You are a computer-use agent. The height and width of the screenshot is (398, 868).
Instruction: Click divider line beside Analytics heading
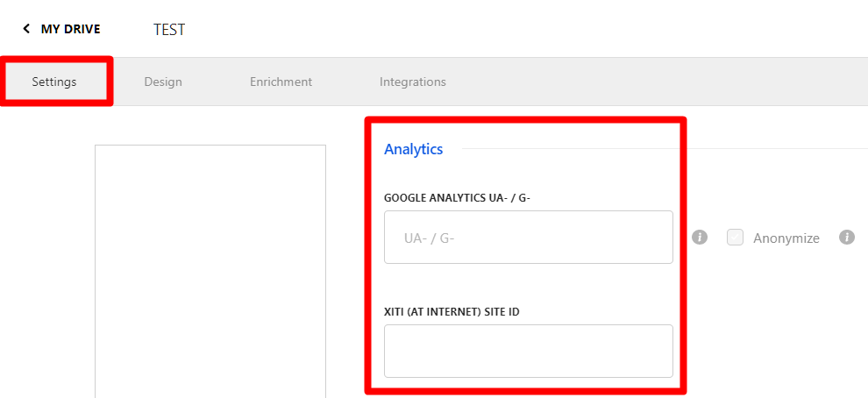tap(658, 149)
